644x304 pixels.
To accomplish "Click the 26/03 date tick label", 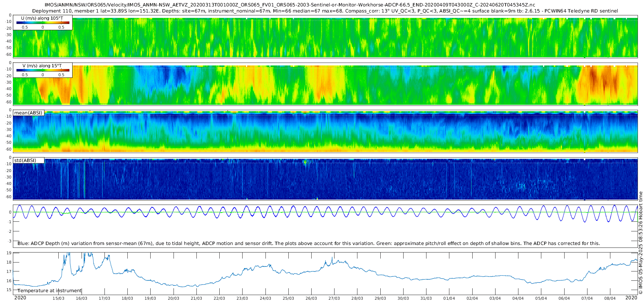I will pyautogui.click(x=311, y=298).
